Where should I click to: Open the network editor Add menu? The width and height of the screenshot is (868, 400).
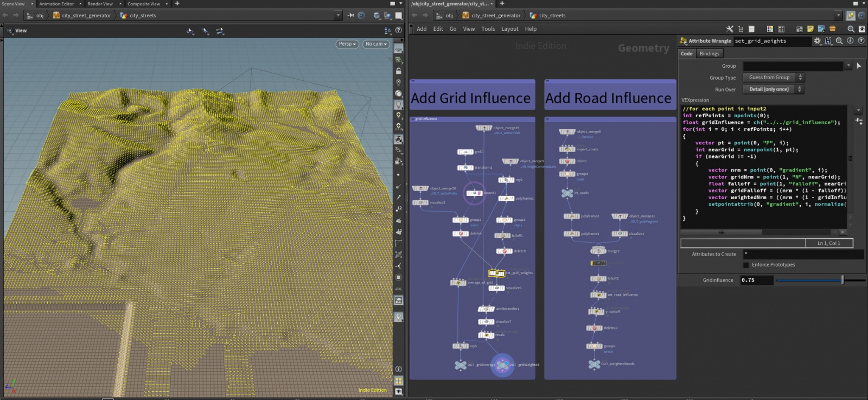(x=422, y=29)
